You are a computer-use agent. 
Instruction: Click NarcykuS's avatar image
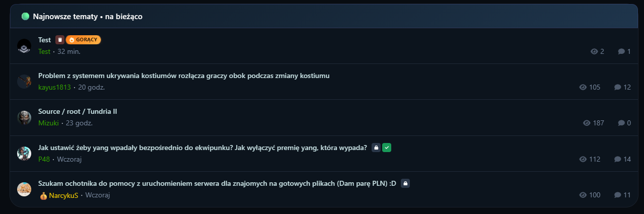[x=24, y=189]
